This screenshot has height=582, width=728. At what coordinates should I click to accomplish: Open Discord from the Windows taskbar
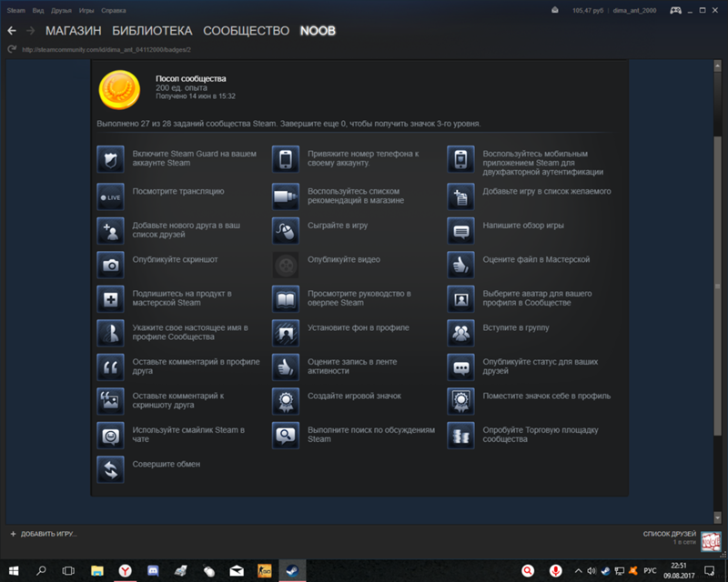[x=152, y=571]
